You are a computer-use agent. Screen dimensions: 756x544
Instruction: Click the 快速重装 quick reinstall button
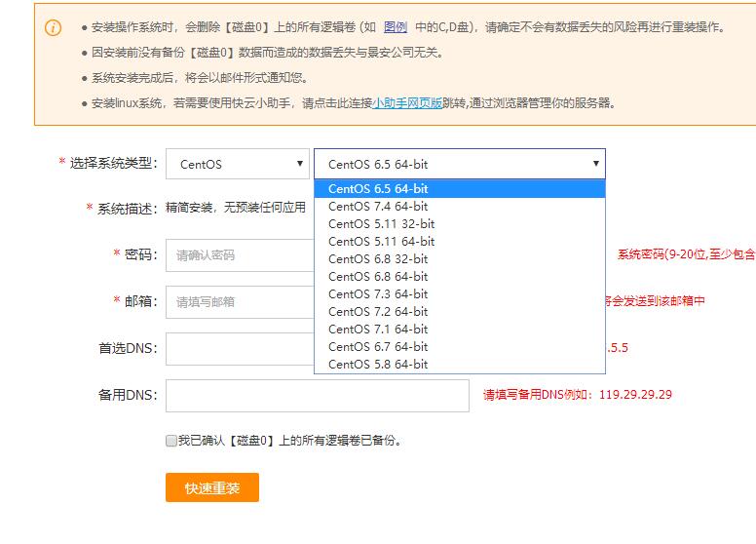click(x=212, y=487)
